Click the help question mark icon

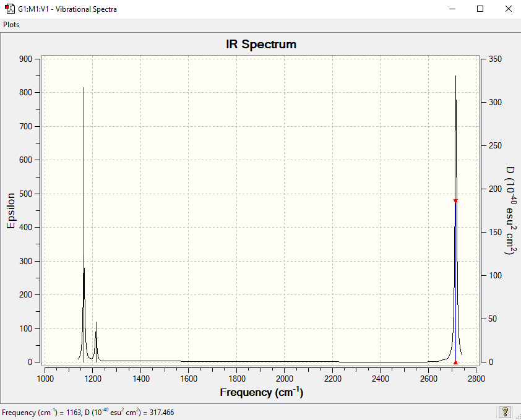point(505,412)
